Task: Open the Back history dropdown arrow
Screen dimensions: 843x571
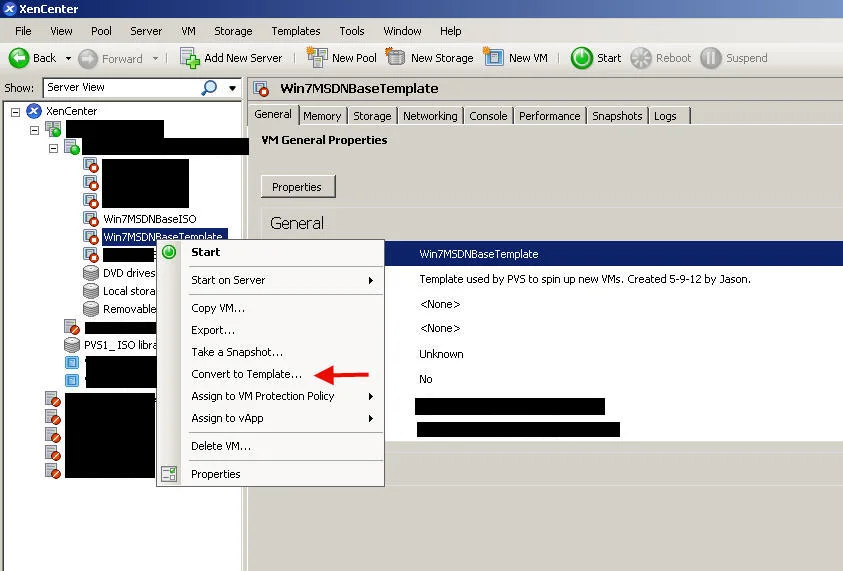Action: point(68,58)
